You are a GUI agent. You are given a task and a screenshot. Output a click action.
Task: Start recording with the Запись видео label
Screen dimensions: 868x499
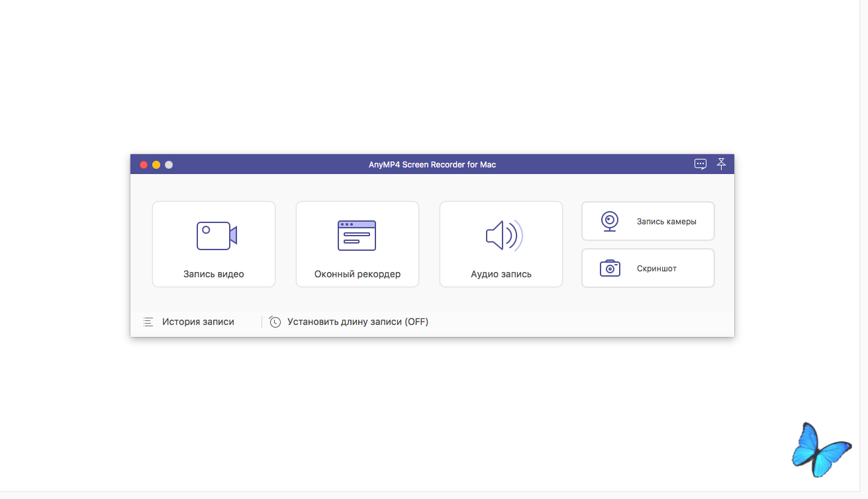214,274
